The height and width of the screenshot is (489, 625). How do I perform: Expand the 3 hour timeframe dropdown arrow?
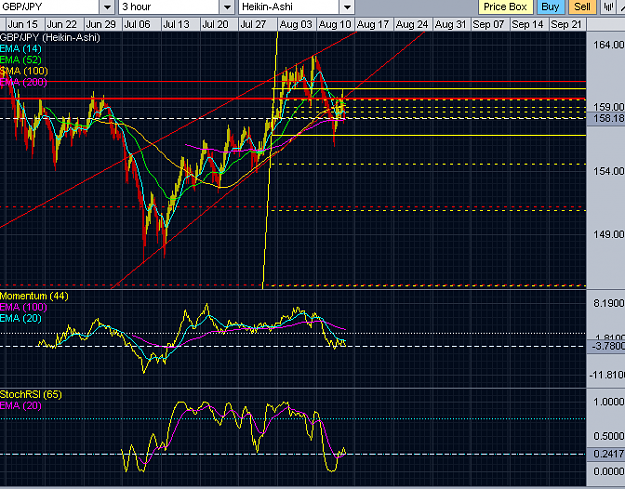tap(227, 7)
